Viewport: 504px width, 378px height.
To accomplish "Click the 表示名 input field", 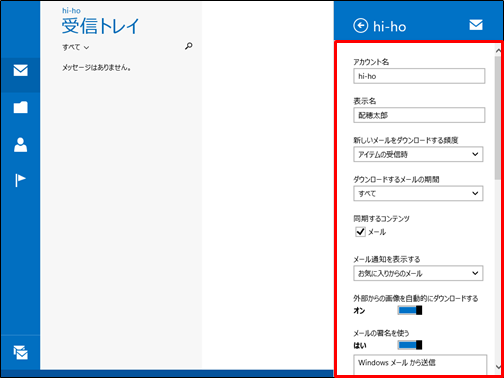I will 419,115.
